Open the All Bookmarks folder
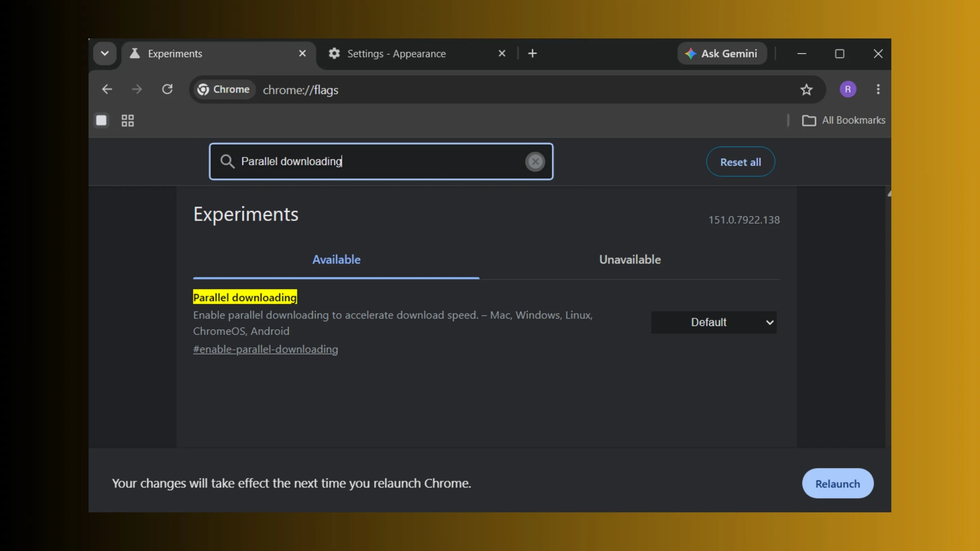 coord(844,120)
